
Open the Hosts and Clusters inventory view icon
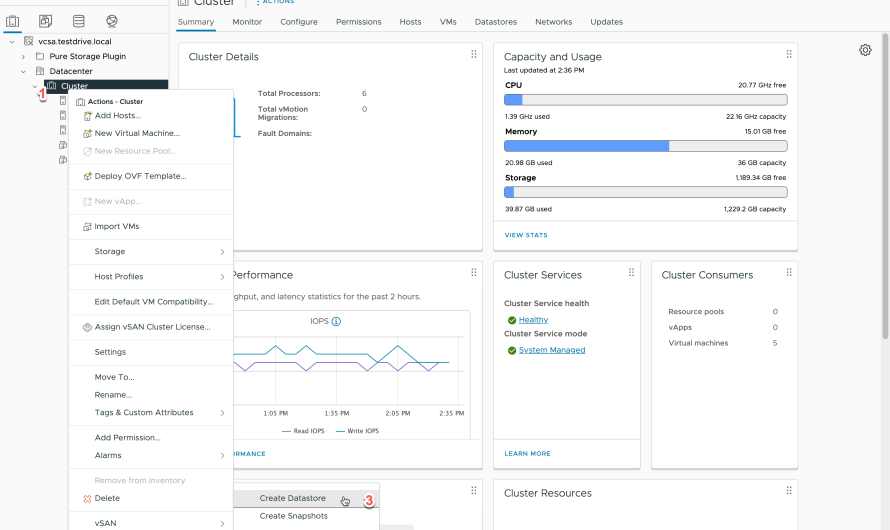13,21
